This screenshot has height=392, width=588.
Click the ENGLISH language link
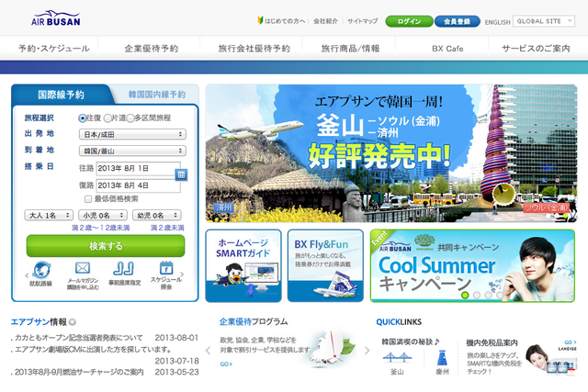497,22
